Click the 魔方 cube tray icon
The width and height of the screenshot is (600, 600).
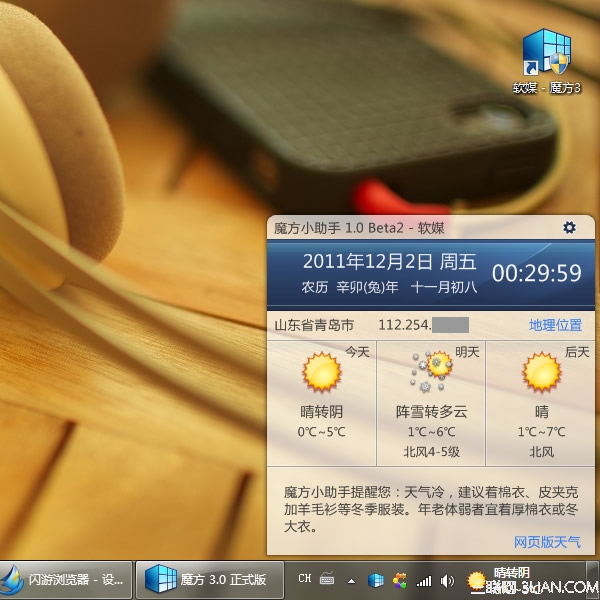375,581
